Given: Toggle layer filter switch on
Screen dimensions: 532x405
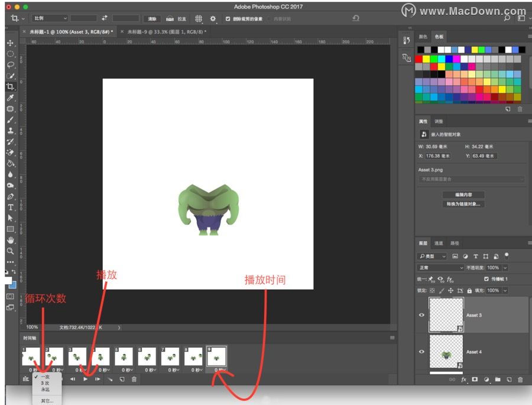Looking at the screenshot, I should coord(507,255).
